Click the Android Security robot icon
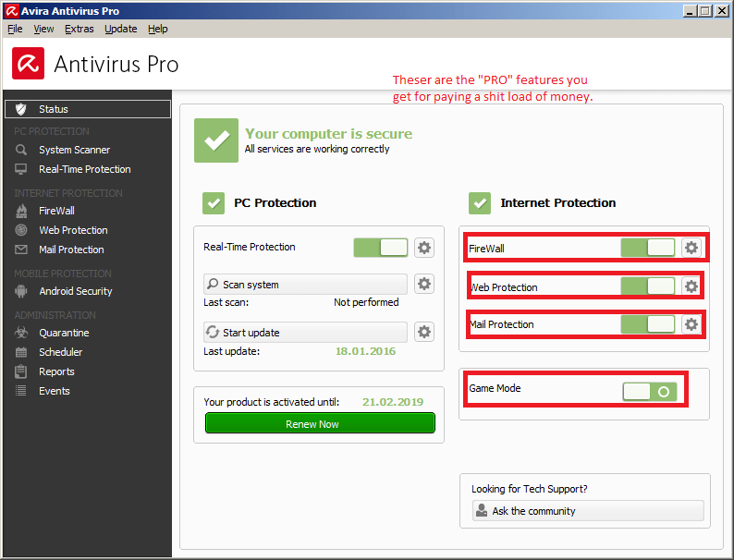 21,291
